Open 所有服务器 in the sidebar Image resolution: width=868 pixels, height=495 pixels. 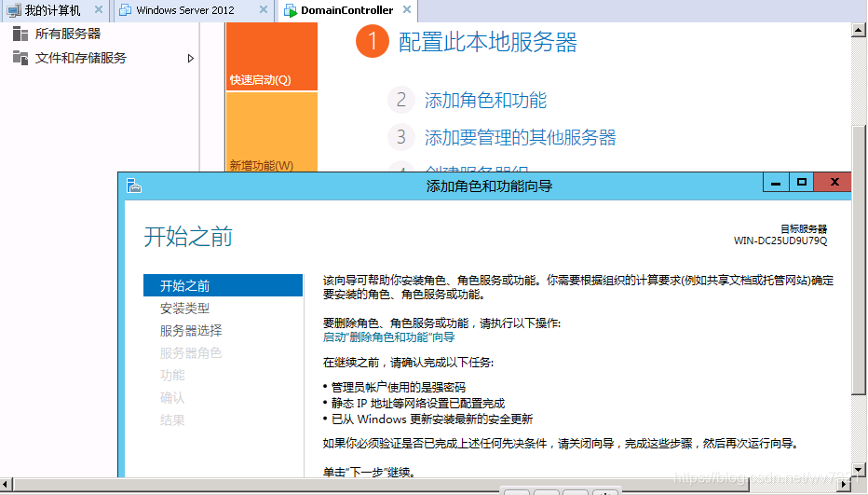68,34
